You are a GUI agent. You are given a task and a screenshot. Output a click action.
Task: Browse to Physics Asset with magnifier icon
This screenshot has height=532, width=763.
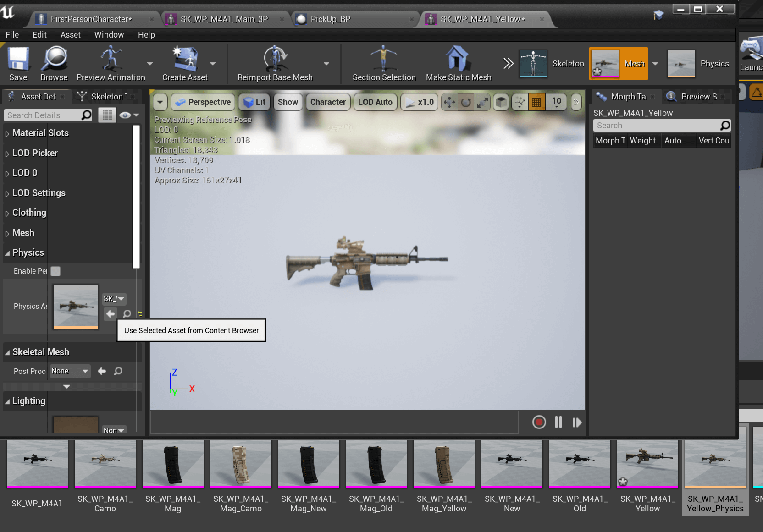click(x=127, y=314)
